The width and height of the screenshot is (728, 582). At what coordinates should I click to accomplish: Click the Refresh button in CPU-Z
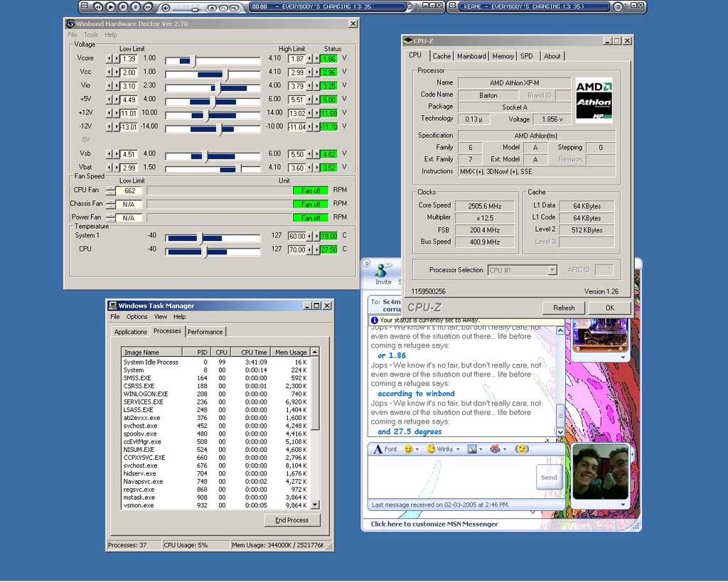(x=564, y=308)
